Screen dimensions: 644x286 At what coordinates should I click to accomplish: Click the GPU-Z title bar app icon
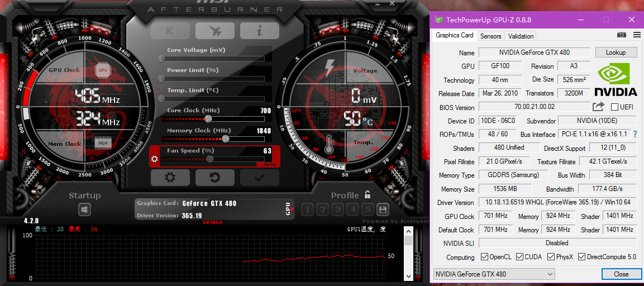439,20
